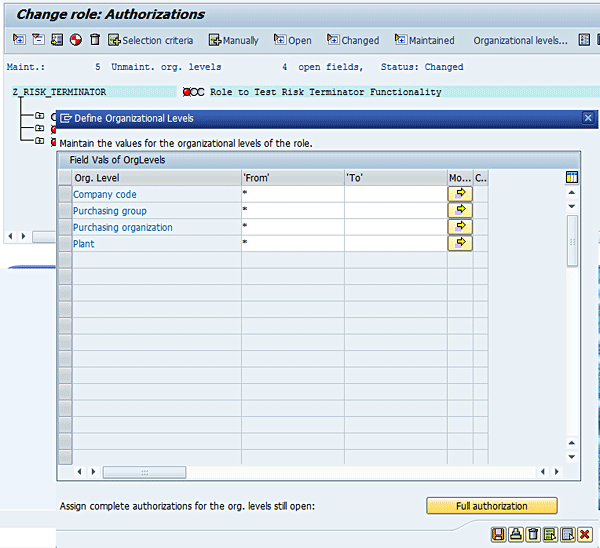Click the table settings column icon
Image resolution: width=600 pixels, height=548 pixels.
pyautogui.click(x=572, y=177)
